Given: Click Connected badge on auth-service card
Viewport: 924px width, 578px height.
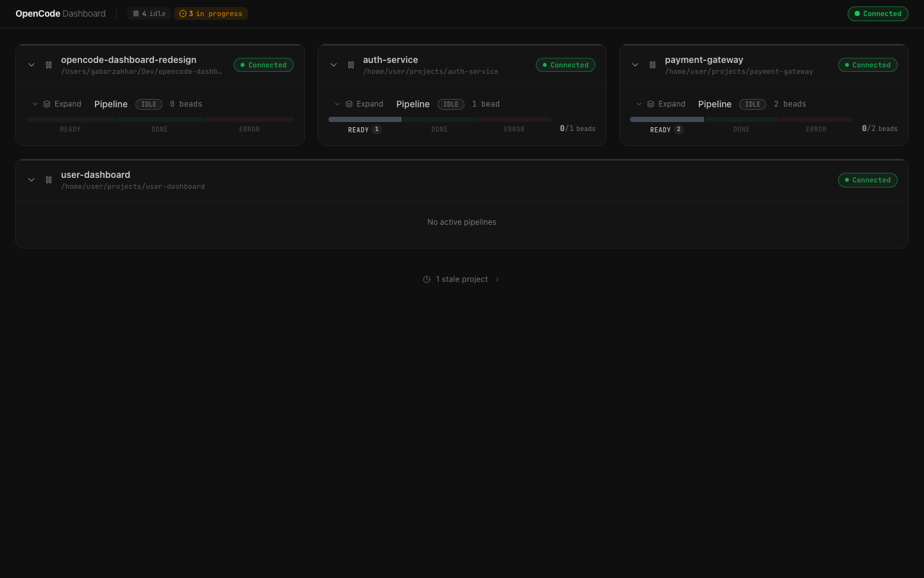Looking at the screenshot, I should point(565,65).
